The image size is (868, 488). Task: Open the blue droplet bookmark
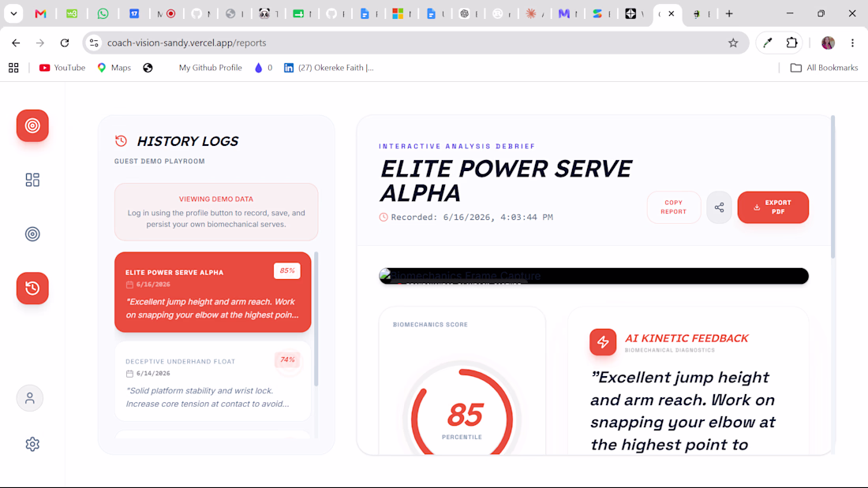pos(263,68)
